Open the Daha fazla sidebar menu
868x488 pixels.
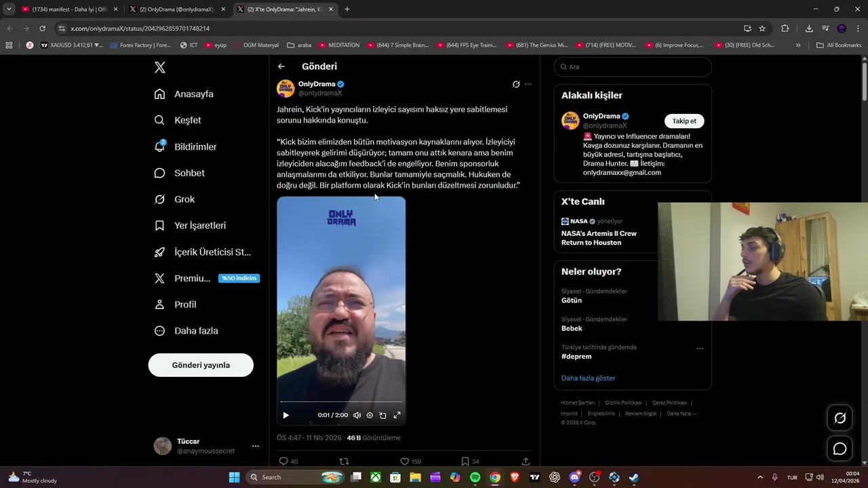tap(186, 331)
